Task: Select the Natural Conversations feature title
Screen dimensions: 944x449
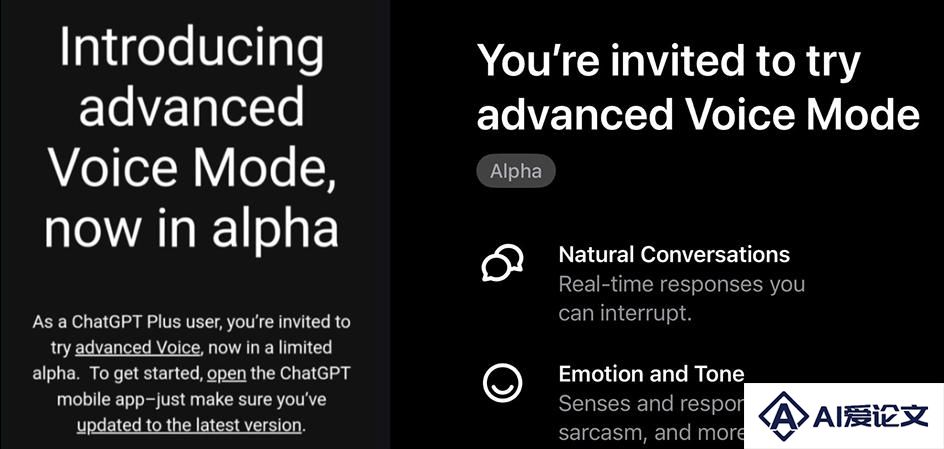Action: coord(674,255)
